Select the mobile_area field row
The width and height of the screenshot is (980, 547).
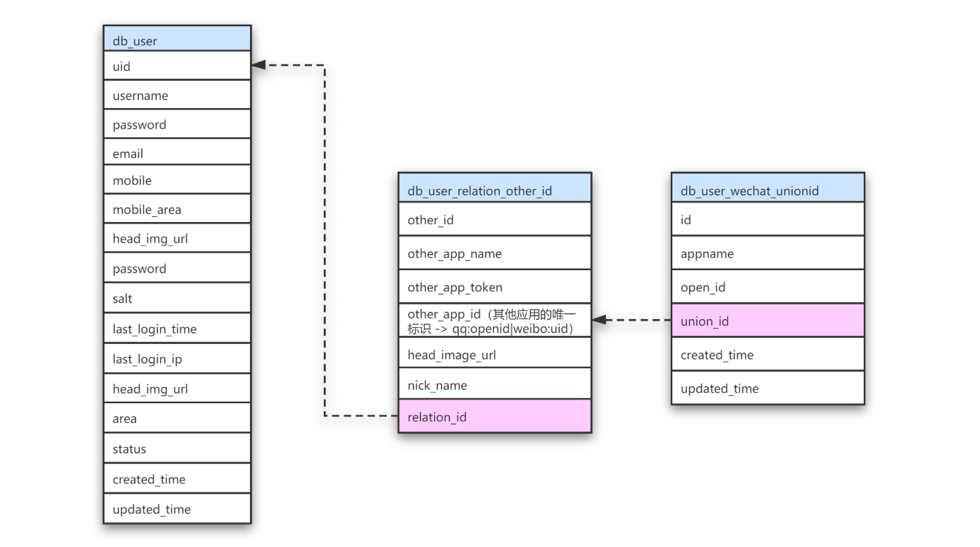point(177,210)
